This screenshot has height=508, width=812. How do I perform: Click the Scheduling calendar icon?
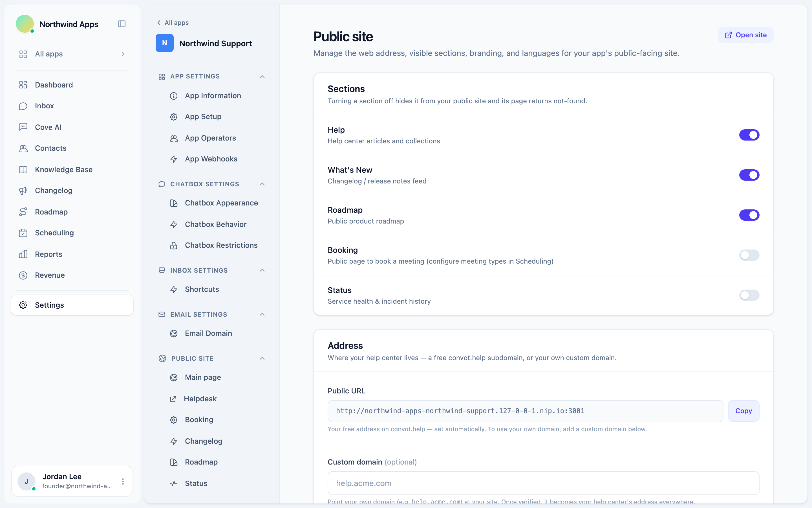pyautogui.click(x=23, y=233)
